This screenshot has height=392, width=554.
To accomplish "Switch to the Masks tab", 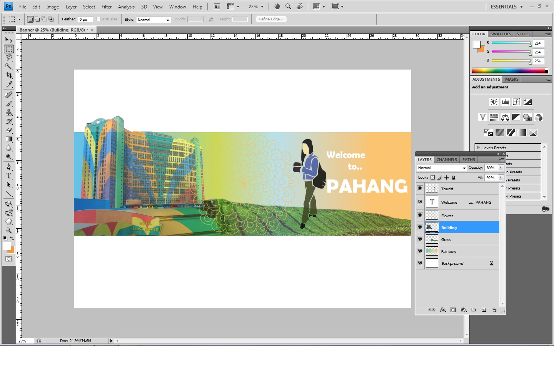I will [512, 79].
